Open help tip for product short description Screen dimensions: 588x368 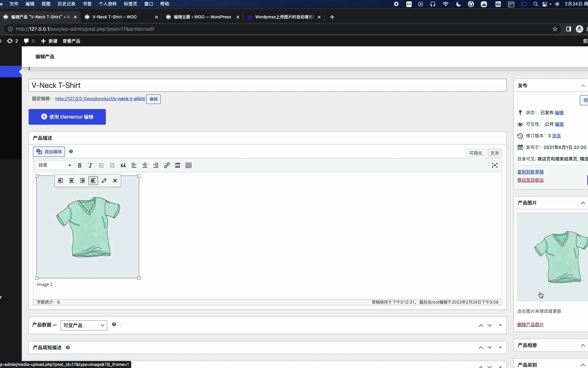point(68,348)
